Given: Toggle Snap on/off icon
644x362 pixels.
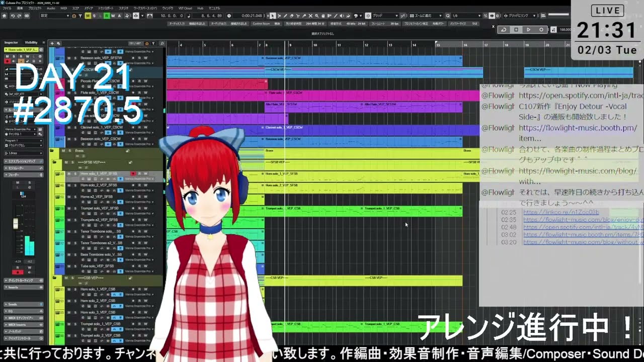Looking at the screenshot, I should 368,16.
